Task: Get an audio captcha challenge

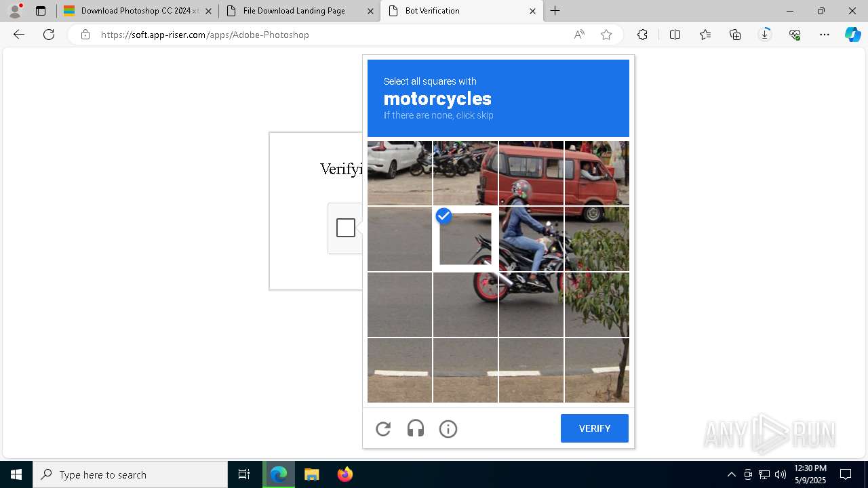Action: pyautogui.click(x=416, y=428)
